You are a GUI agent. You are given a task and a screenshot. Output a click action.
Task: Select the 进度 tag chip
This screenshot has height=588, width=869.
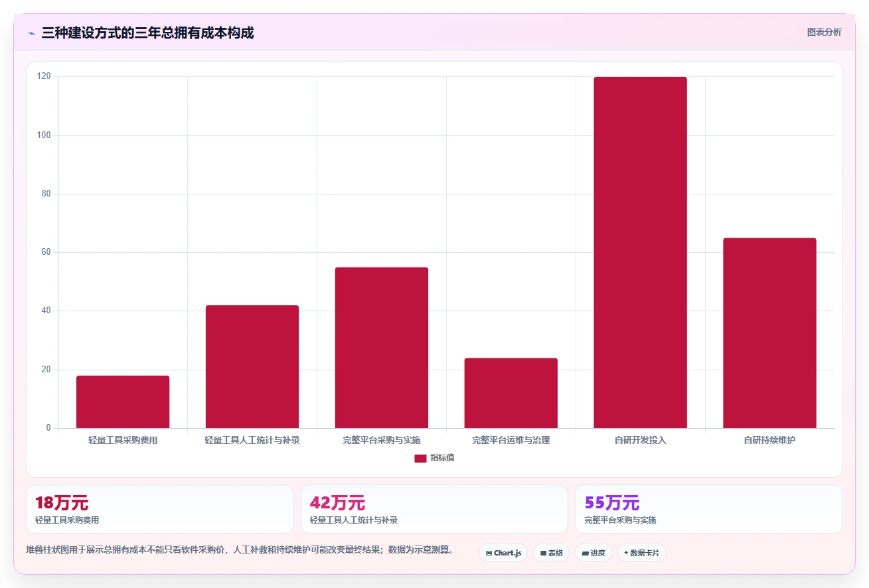pos(593,553)
